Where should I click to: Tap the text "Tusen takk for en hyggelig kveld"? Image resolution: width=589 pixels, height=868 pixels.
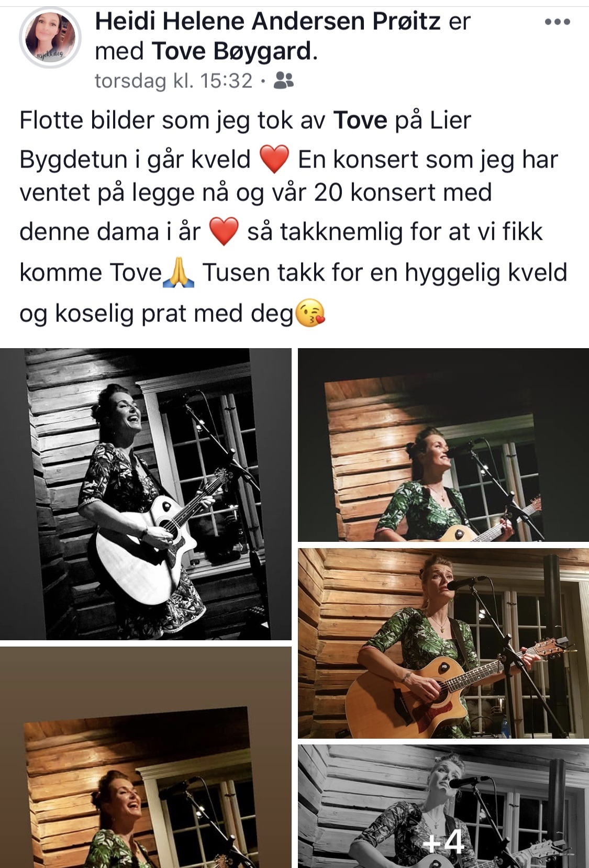pyautogui.click(x=385, y=273)
